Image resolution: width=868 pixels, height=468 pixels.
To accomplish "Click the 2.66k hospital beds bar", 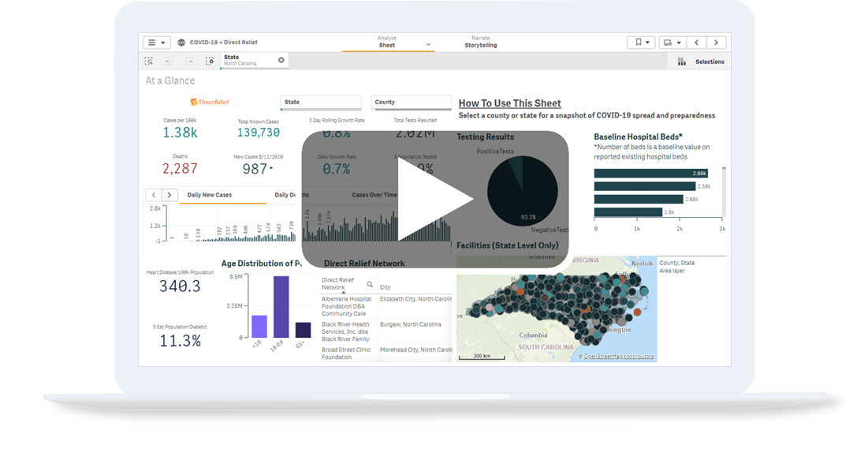I will [x=651, y=174].
